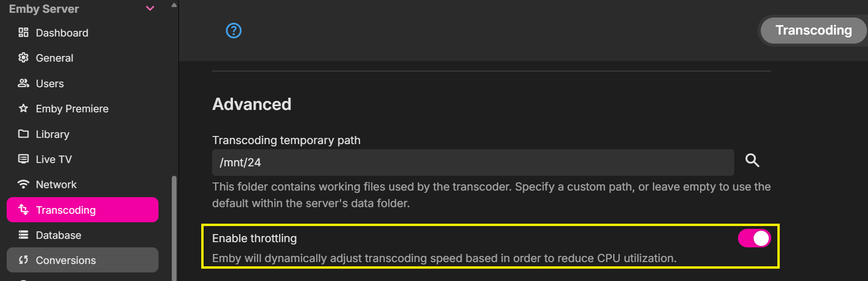Open the Database settings icon
The width and height of the screenshot is (868, 281).
[x=23, y=235]
